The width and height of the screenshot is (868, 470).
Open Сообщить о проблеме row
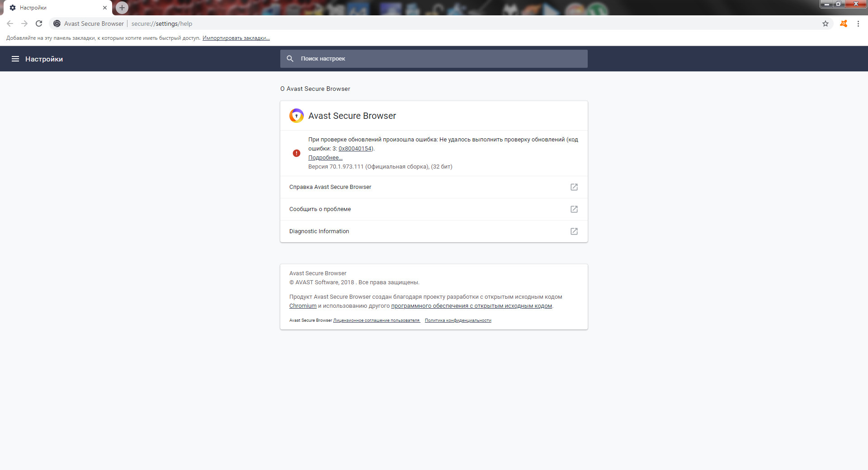point(434,209)
